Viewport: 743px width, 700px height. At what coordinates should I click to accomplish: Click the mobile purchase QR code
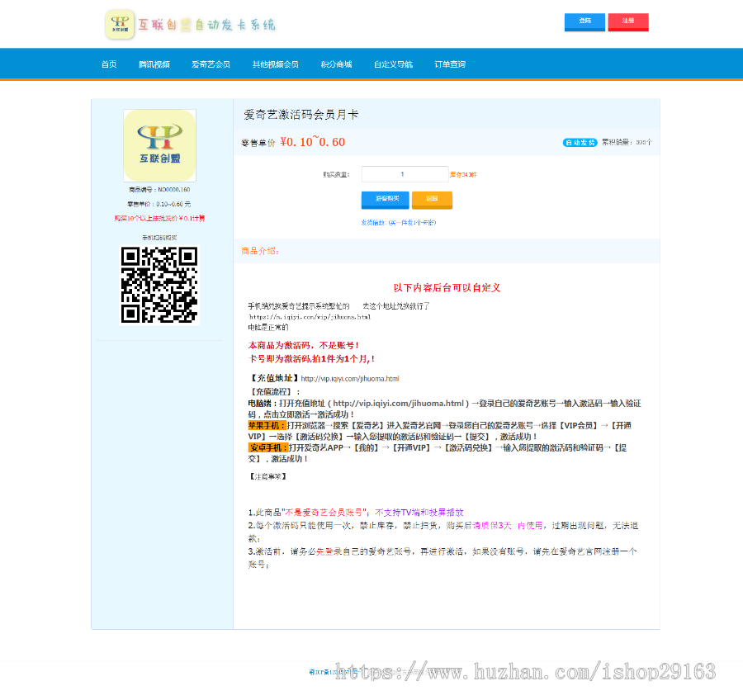pyautogui.click(x=159, y=285)
